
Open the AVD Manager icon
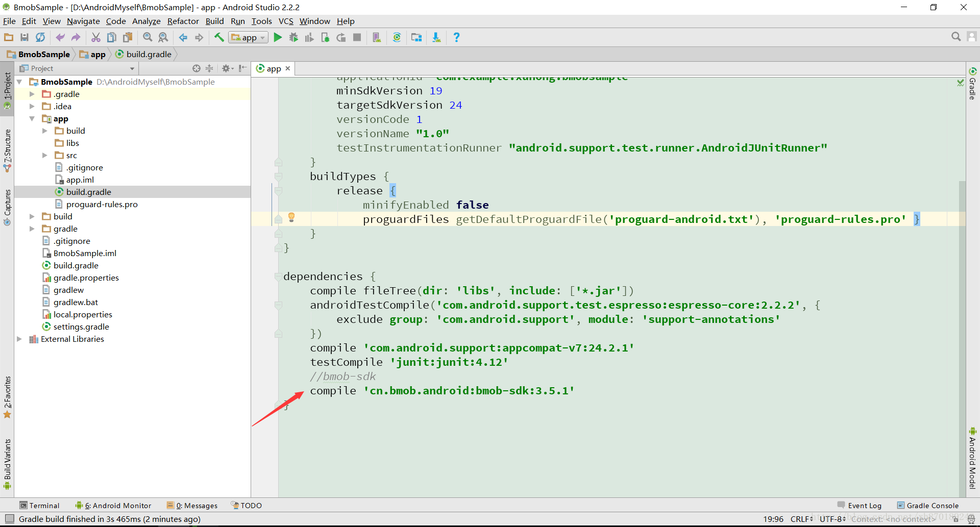(377, 37)
